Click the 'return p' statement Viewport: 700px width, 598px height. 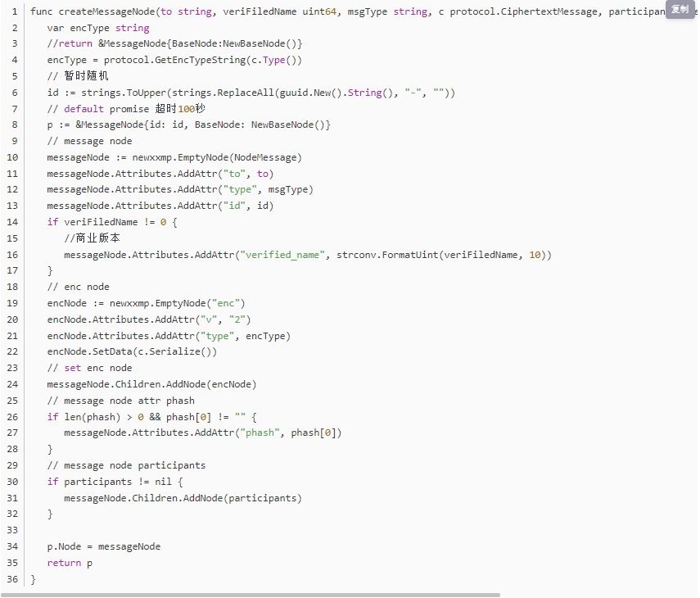70,563
